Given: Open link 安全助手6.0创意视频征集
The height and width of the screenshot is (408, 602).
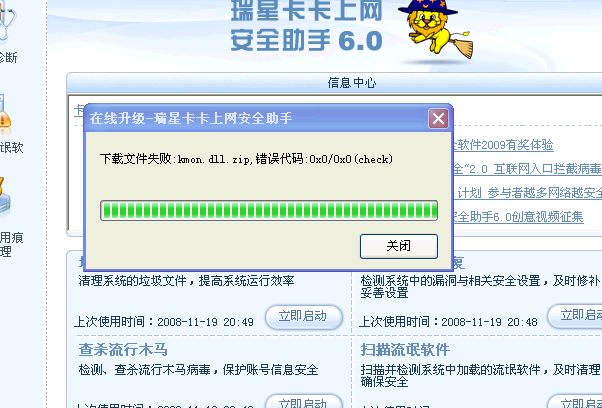Looking at the screenshot, I should (x=518, y=216).
